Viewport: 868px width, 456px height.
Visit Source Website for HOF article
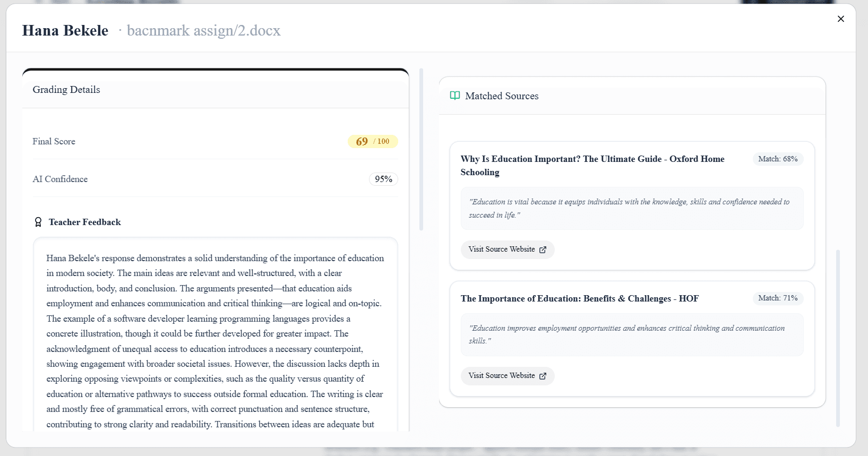coord(502,376)
